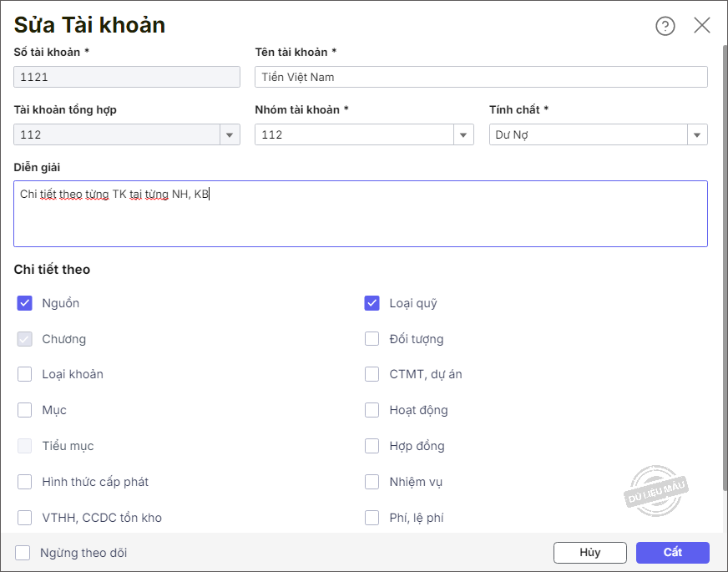Uncheck the Nguồn checkbox

tap(25, 303)
